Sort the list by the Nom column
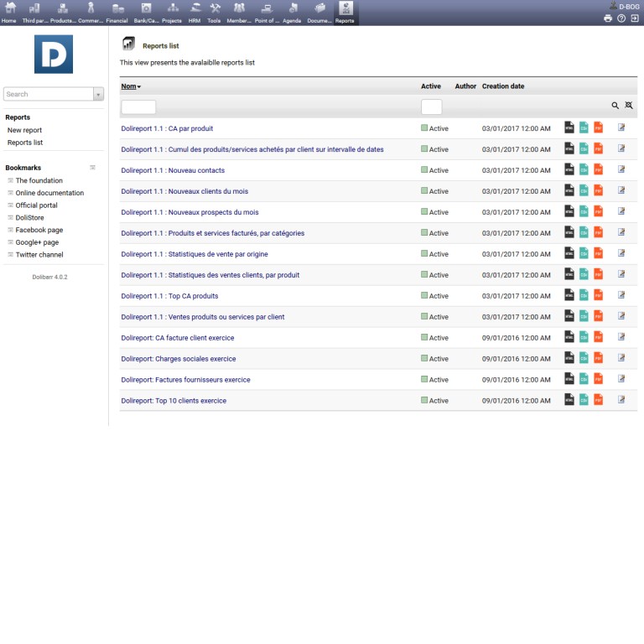 (x=130, y=86)
